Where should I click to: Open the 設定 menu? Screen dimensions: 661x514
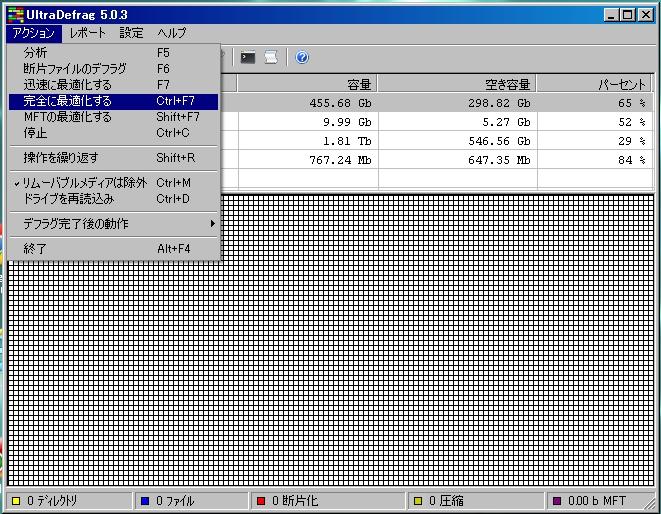point(131,33)
